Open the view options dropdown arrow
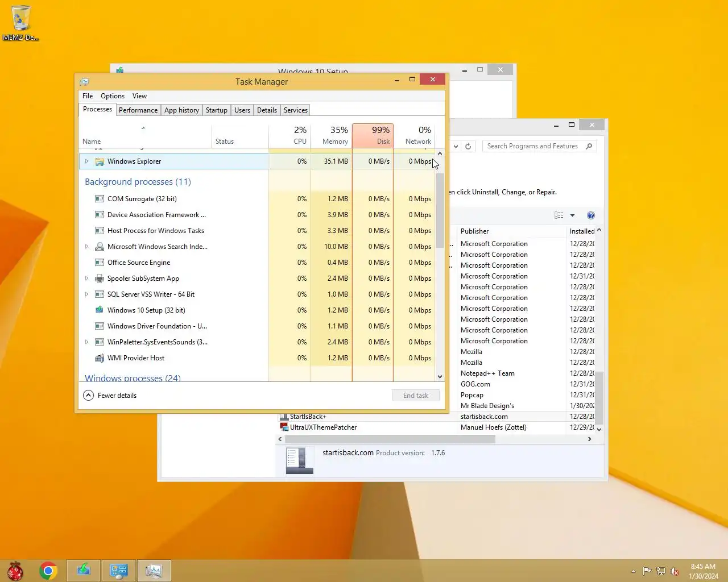 tap(572, 215)
